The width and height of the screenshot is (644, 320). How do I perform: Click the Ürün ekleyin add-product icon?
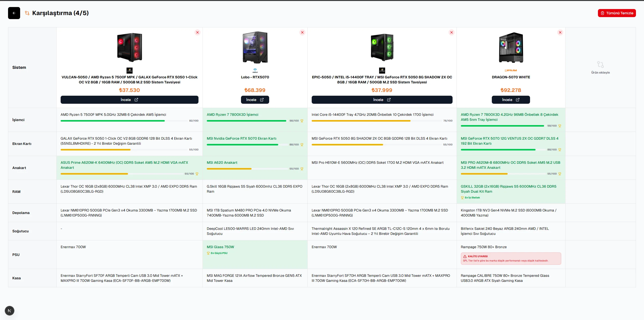(x=600, y=65)
